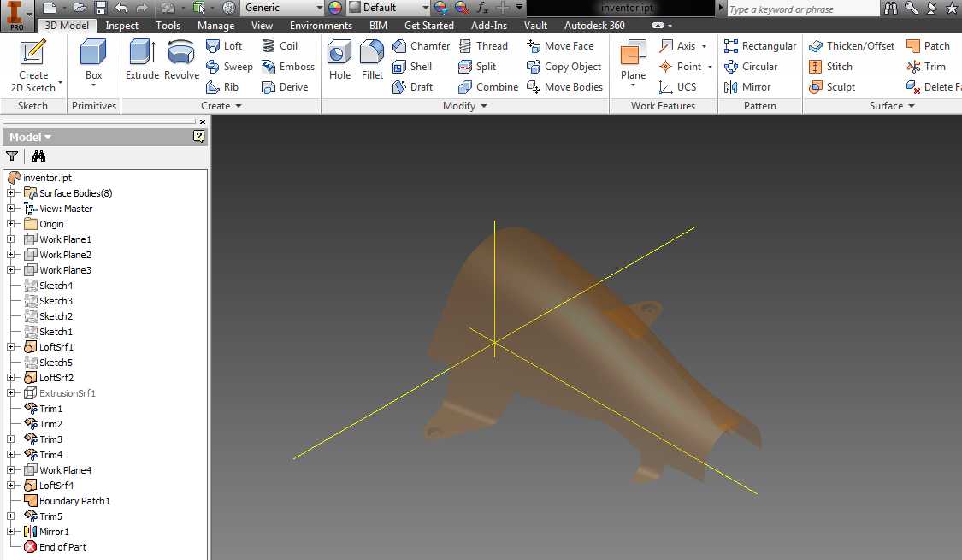The height and width of the screenshot is (560, 962).
Task: Open the Axis tool dropdown arrow
Action: 704,46
